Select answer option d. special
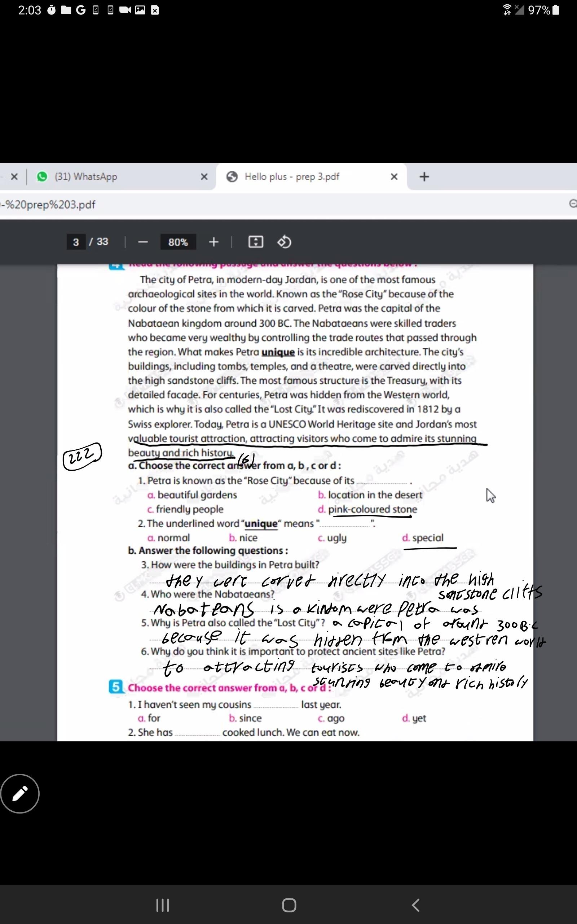This screenshot has height=924, width=577. pyautogui.click(x=427, y=537)
